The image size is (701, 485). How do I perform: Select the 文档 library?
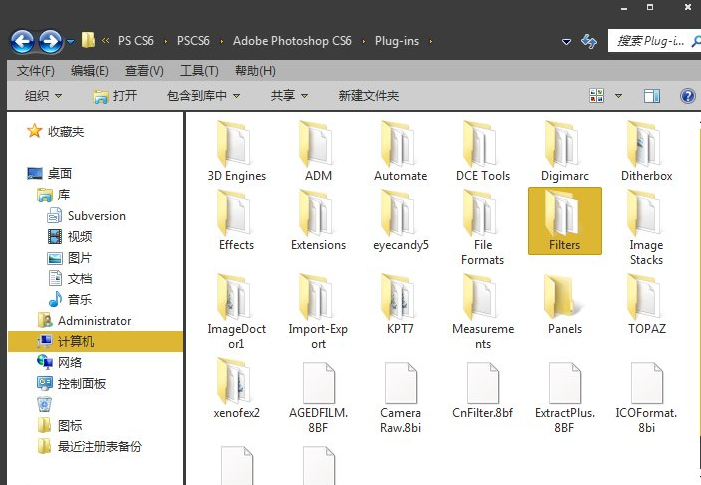coord(80,278)
